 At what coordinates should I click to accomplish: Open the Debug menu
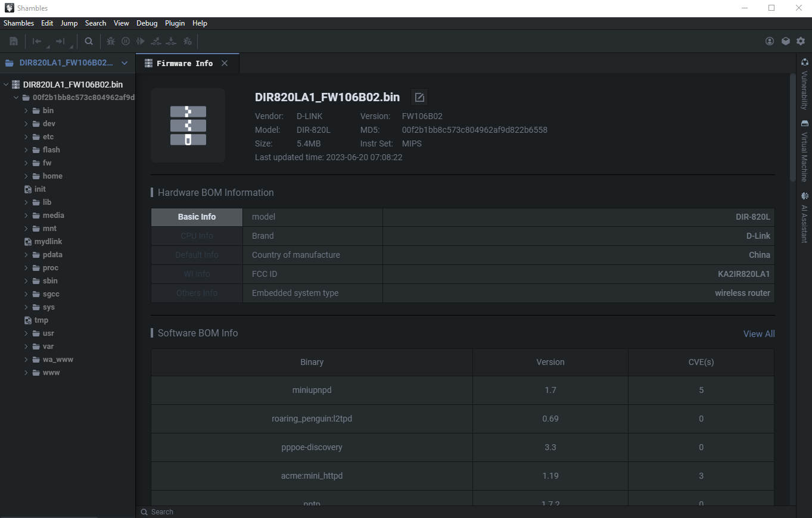click(147, 23)
